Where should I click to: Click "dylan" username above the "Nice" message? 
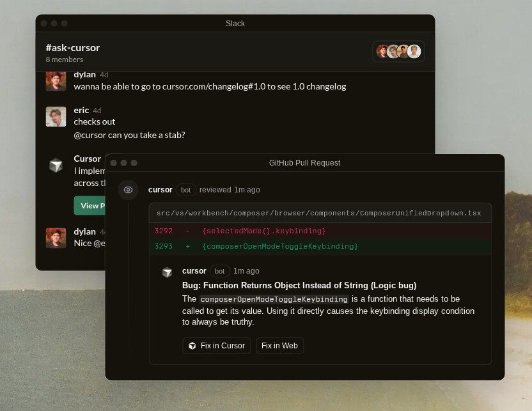click(85, 231)
